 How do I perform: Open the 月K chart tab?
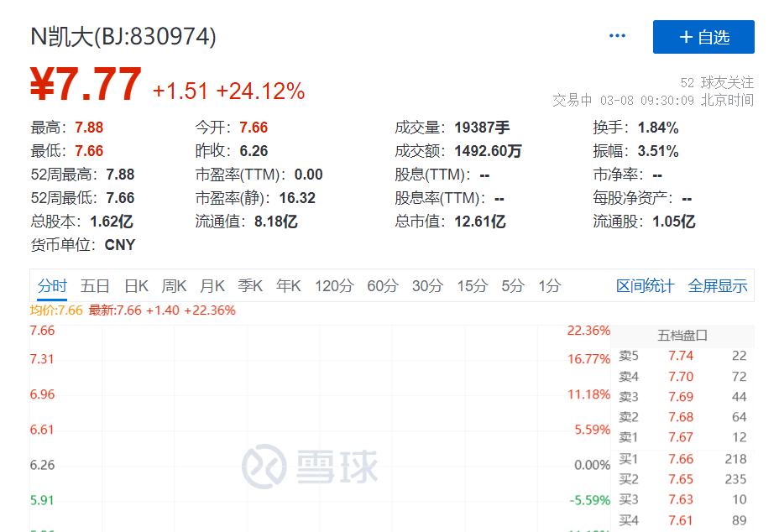(x=212, y=286)
